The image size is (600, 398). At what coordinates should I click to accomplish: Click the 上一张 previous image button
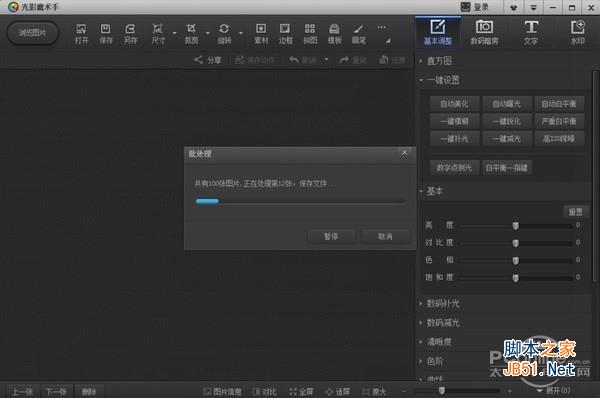coord(23,391)
